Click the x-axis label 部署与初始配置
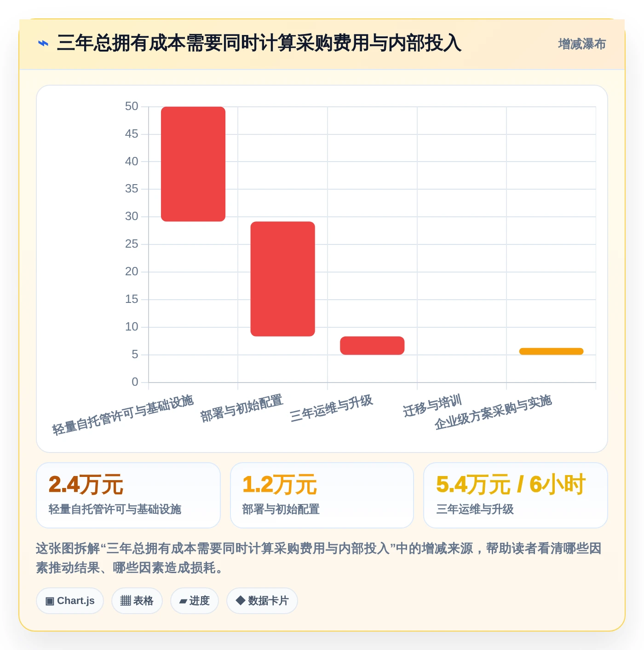Image resolution: width=644 pixels, height=650 pixels. coord(241,408)
